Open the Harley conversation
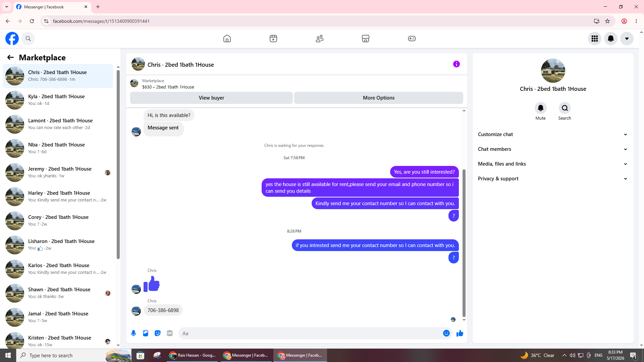 [x=58, y=196]
